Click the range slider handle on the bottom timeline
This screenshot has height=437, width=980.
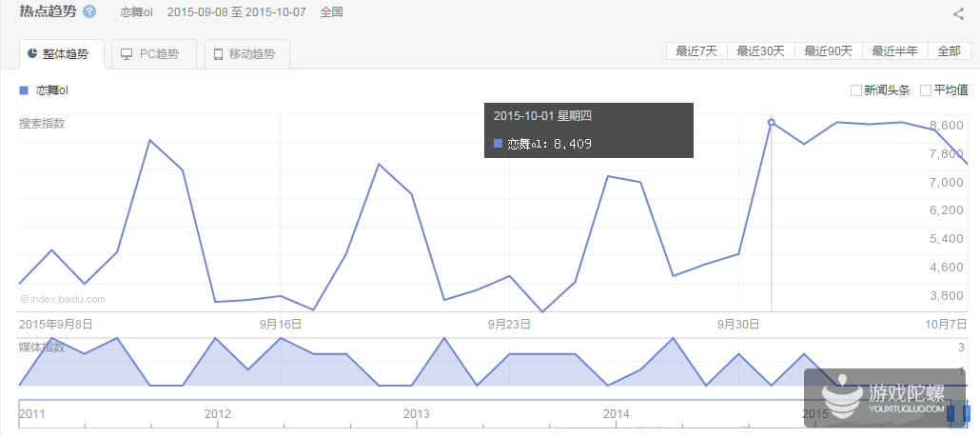point(950,413)
